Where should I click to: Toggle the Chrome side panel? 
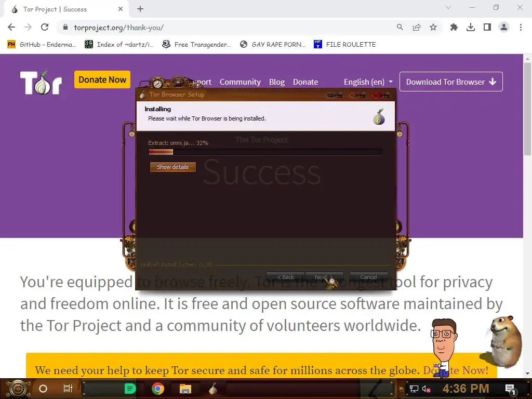click(x=487, y=27)
